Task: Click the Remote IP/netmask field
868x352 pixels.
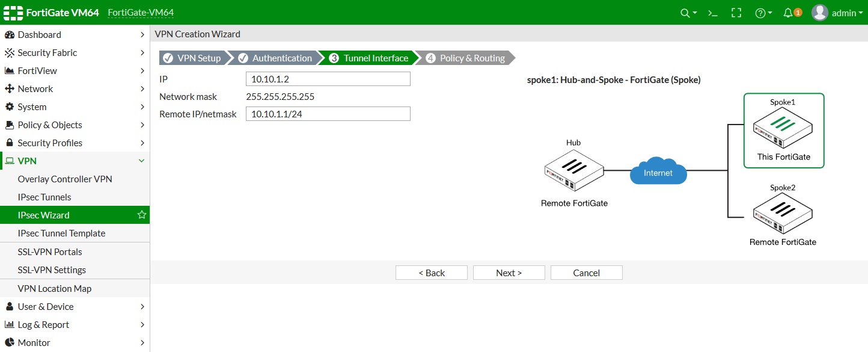Action: (x=328, y=114)
